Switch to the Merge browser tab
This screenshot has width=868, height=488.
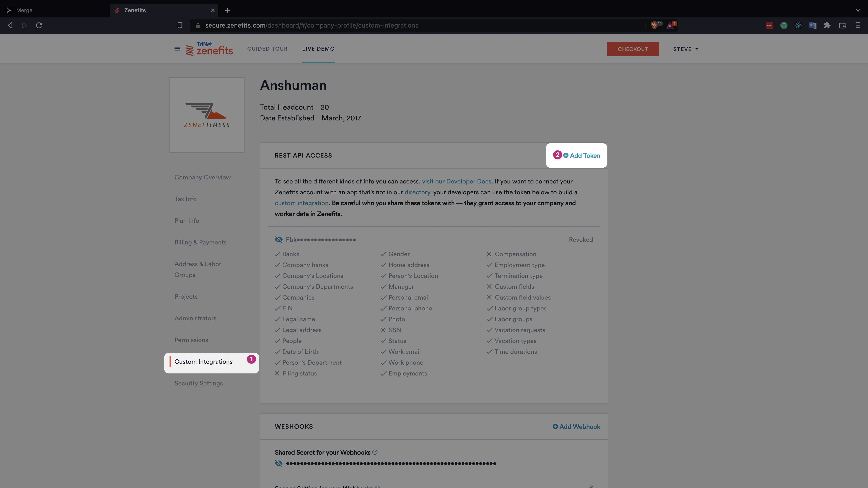coord(54,10)
